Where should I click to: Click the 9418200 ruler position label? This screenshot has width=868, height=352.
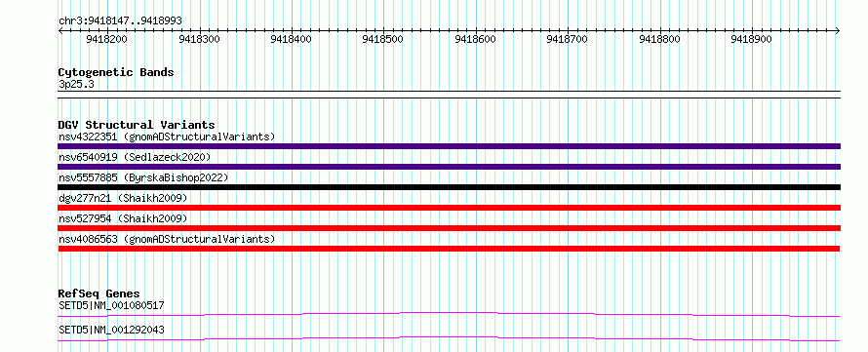pos(107,40)
